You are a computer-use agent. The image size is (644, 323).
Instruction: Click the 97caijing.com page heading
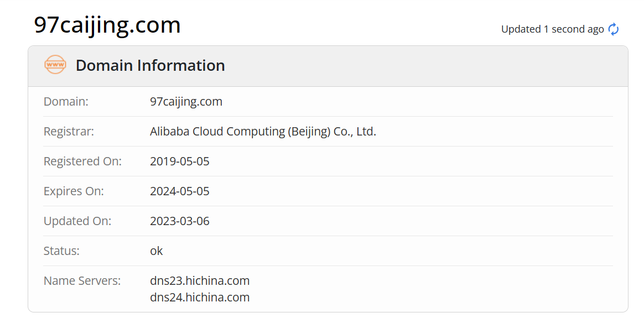pos(107,24)
